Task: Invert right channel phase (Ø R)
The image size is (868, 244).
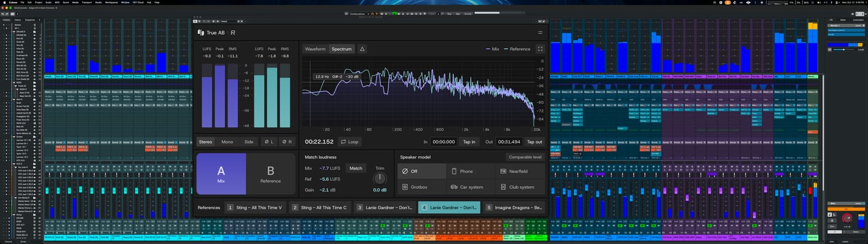Action: pos(287,142)
